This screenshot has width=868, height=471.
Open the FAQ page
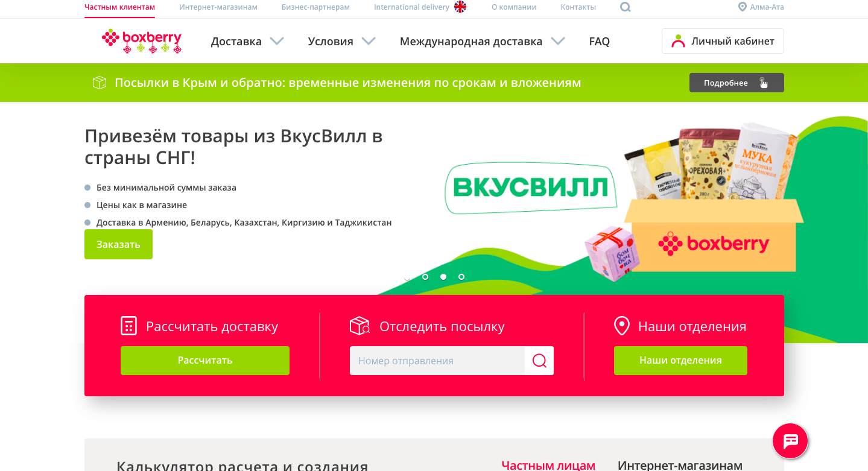(600, 42)
